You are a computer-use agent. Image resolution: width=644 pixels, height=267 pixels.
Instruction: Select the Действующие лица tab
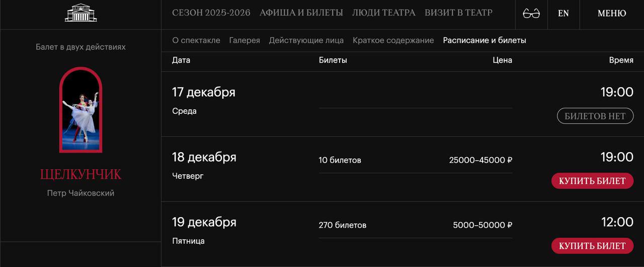(x=306, y=40)
